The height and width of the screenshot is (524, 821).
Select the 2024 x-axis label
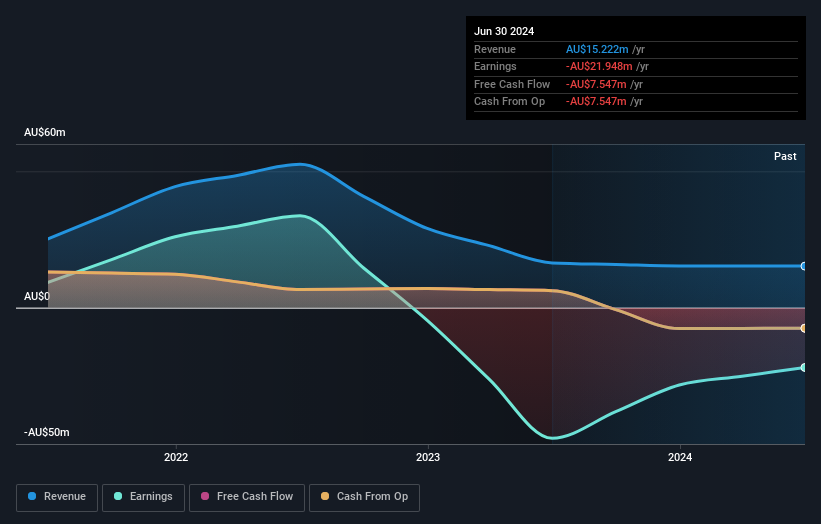[680, 457]
